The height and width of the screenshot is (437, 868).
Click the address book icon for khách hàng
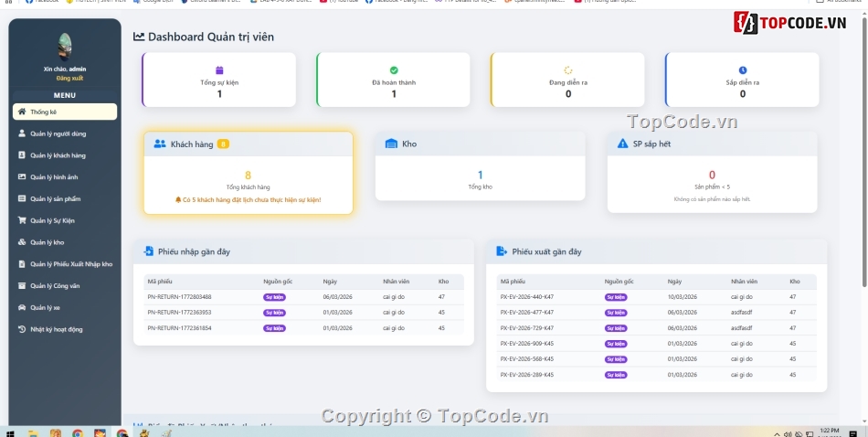point(22,155)
